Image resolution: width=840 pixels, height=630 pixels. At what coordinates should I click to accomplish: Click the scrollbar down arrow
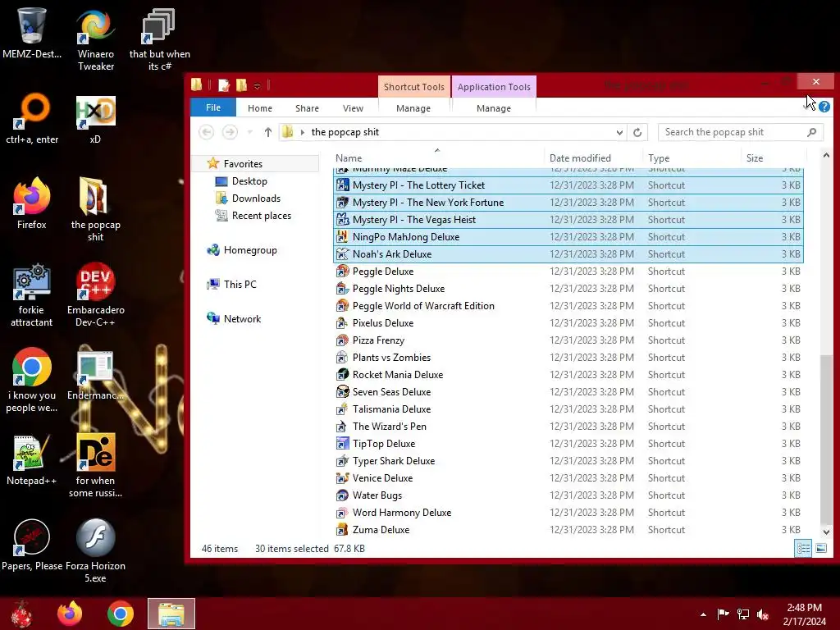coord(826,532)
